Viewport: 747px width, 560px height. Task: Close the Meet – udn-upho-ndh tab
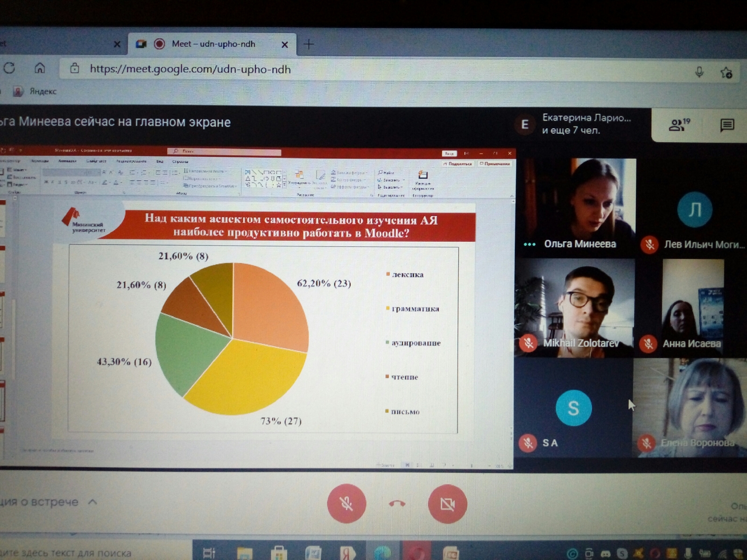point(285,45)
